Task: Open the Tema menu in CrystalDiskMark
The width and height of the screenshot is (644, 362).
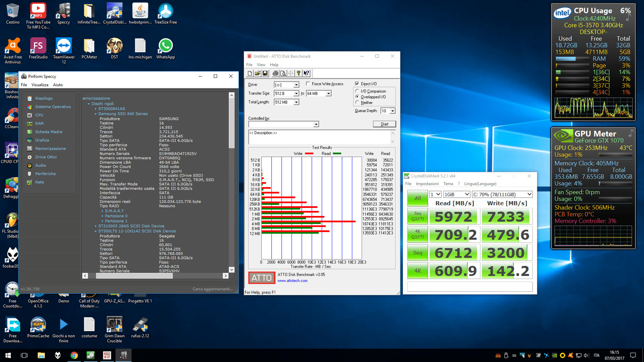Action: (x=448, y=184)
